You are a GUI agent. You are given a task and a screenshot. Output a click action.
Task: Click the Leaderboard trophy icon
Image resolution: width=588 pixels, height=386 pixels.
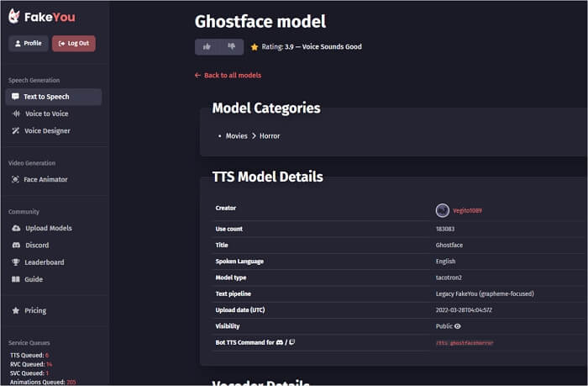pyautogui.click(x=16, y=262)
